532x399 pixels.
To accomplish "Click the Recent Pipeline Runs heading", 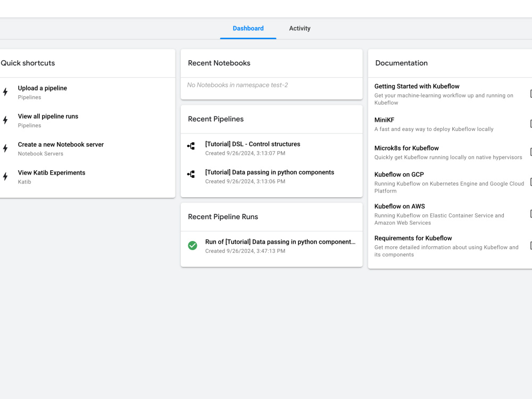I will (223, 217).
